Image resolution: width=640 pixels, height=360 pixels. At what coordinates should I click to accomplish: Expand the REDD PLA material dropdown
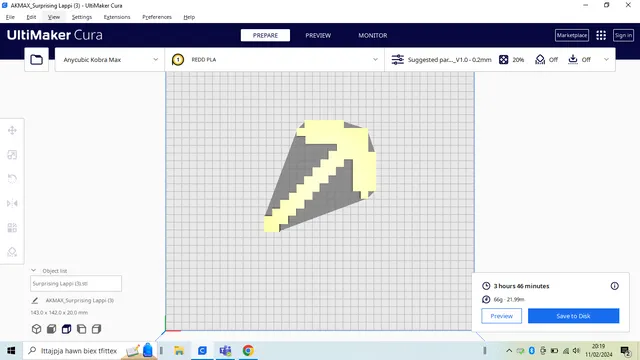(275, 60)
